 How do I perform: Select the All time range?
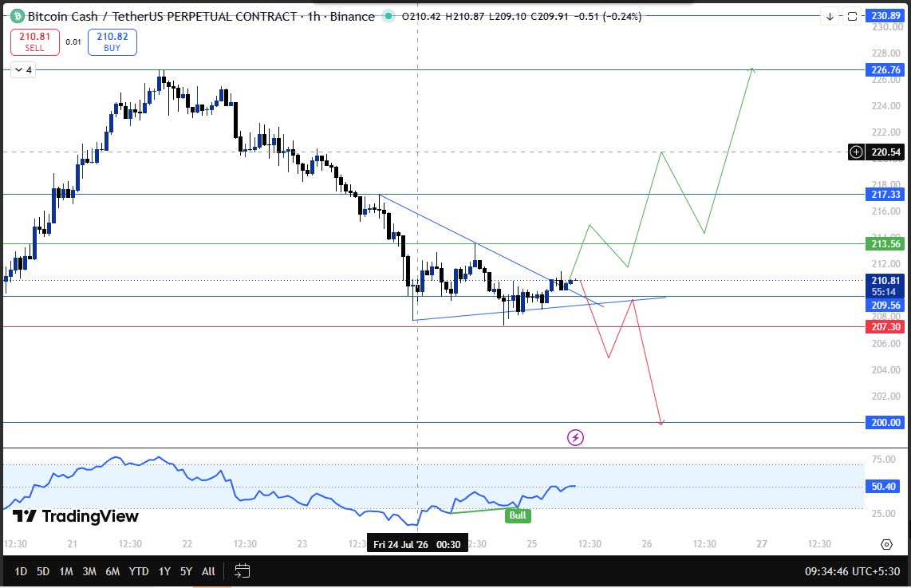pos(208,572)
